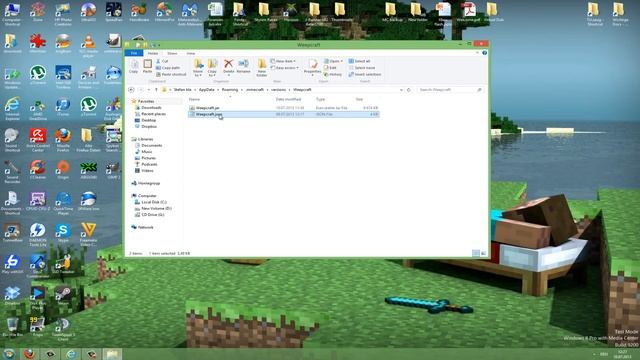Click Select none in the ribbon

pos(362,68)
